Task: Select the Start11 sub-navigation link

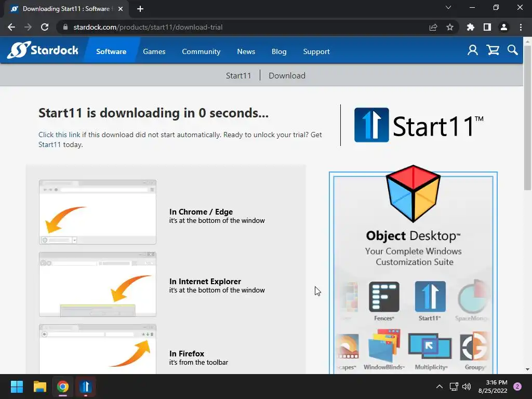Action: point(238,76)
